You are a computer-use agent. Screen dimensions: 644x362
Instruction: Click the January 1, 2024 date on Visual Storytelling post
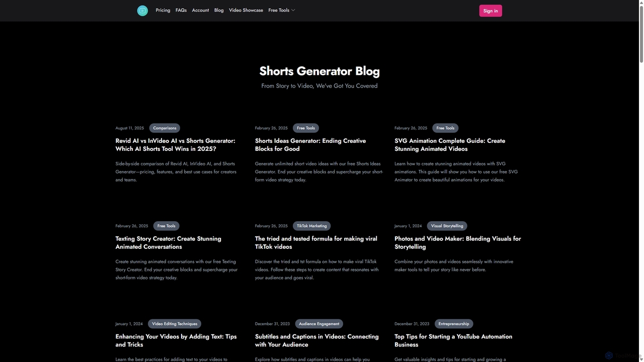[x=409, y=226]
